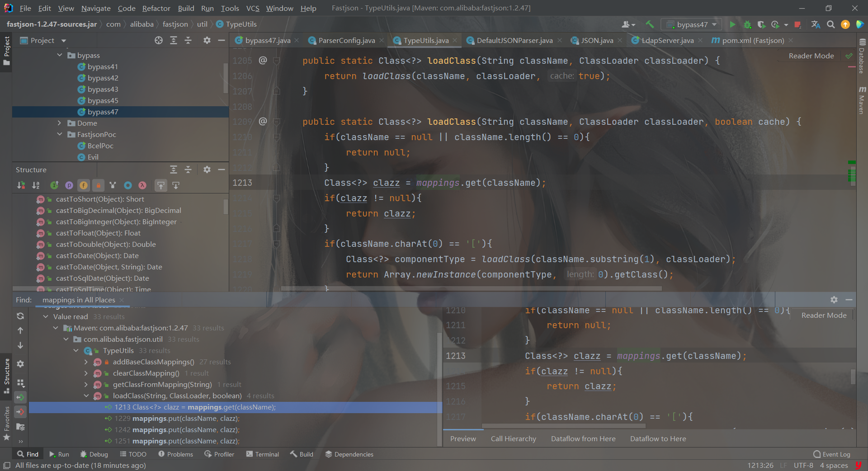Collapse loadClass(String, ClassLoader, boolean) node
Image resolution: width=868 pixels, height=471 pixels.
tap(86, 396)
